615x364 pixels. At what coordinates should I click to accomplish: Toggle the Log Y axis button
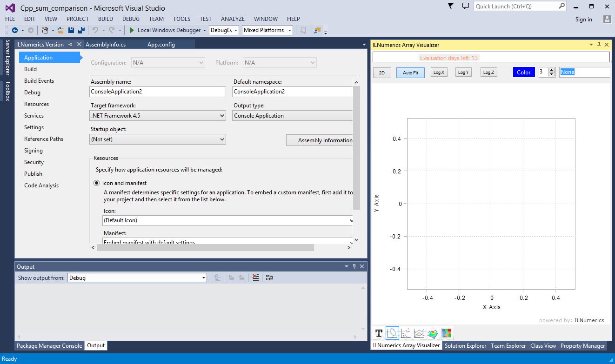(x=463, y=72)
